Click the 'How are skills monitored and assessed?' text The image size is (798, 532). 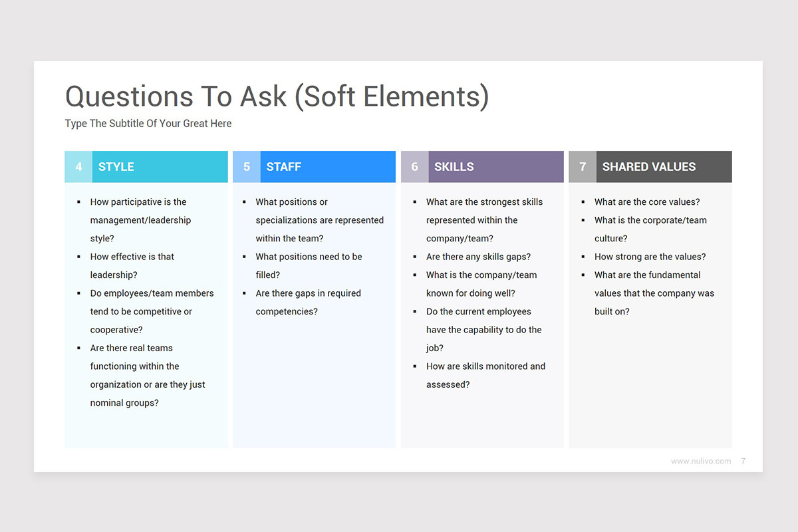(486, 376)
